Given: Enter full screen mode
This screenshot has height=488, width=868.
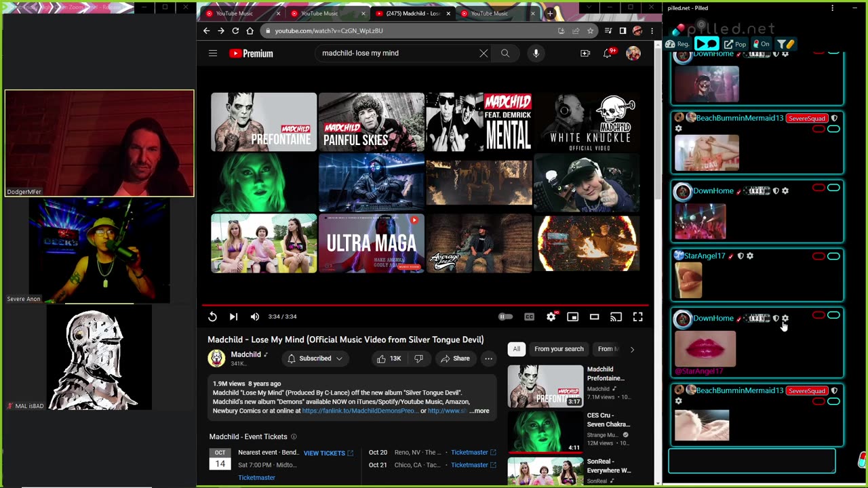Looking at the screenshot, I should click(x=637, y=317).
